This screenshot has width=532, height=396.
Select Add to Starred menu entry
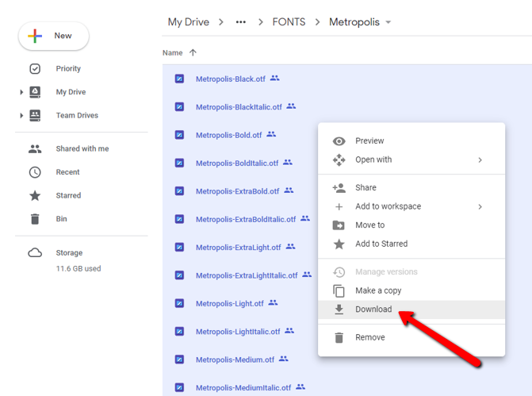[411, 244]
